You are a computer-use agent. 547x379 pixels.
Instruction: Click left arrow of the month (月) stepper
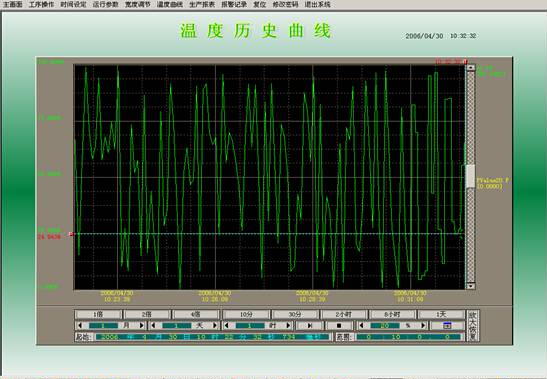[80, 326]
